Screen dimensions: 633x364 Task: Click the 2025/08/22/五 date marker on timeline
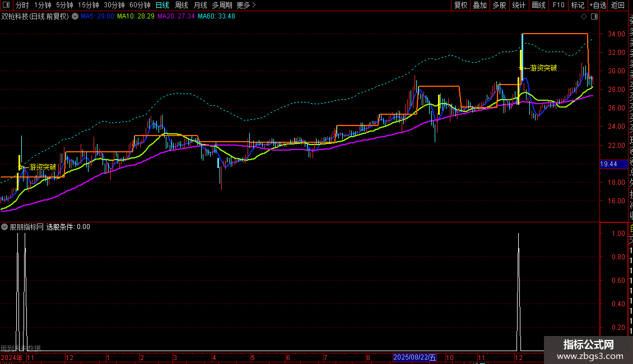tap(415, 357)
